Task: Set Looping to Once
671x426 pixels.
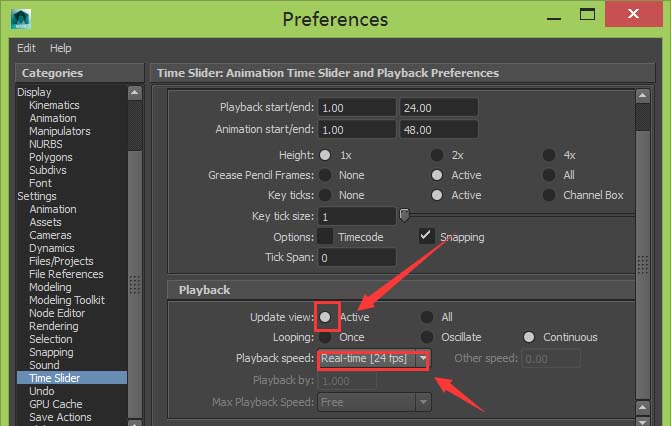Action: [x=325, y=337]
